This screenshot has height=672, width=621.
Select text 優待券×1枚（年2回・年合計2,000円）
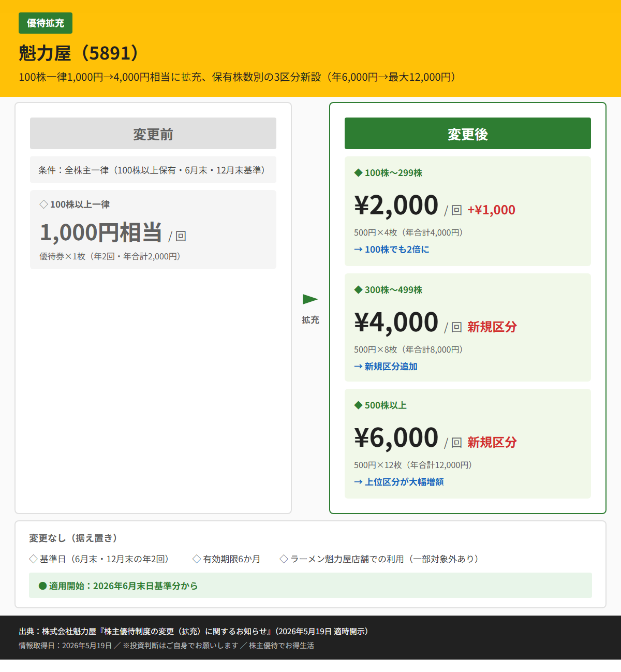[110, 256]
